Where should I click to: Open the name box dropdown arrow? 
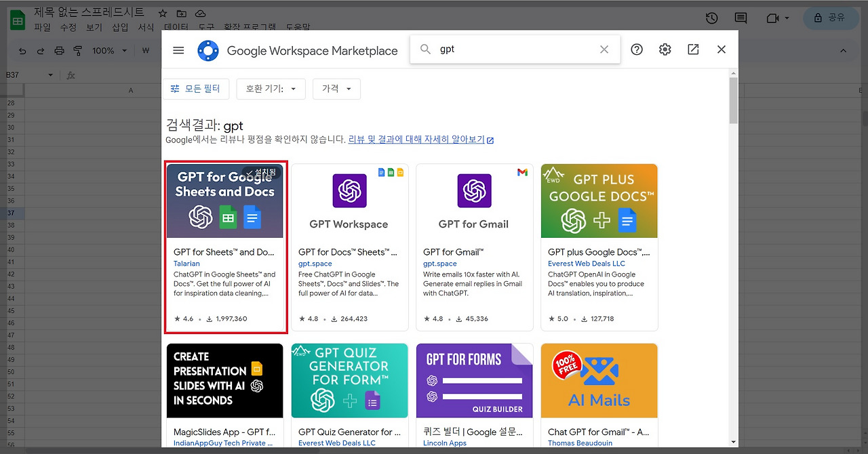coord(50,75)
